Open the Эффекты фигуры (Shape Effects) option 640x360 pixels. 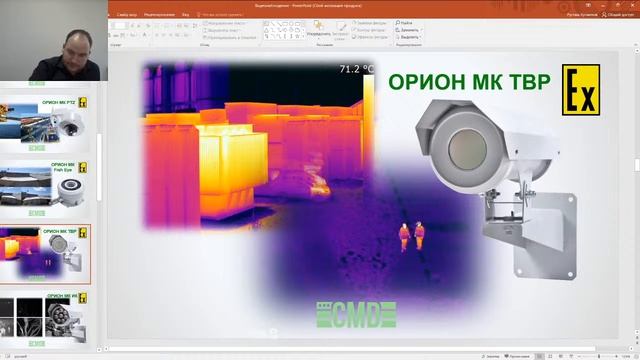(370, 37)
